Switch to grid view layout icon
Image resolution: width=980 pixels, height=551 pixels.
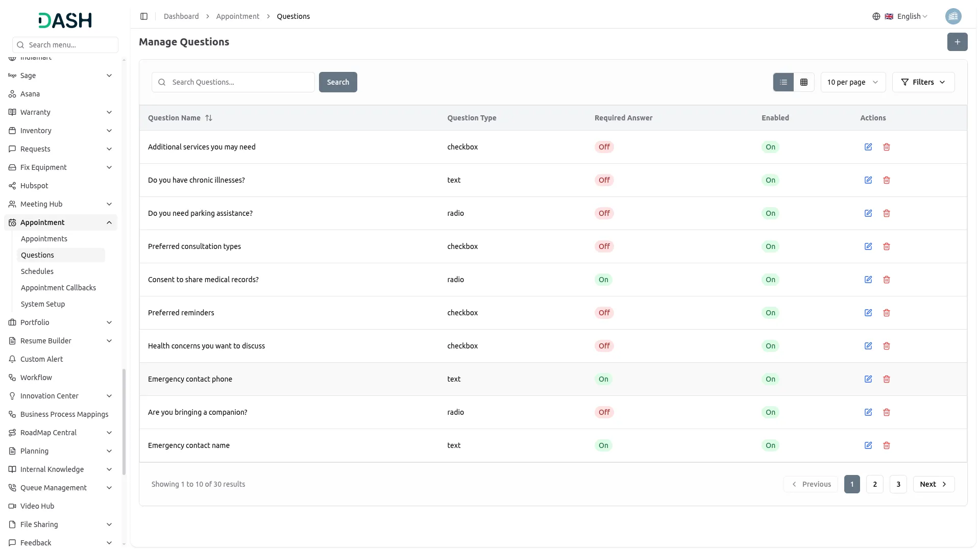click(x=804, y=82)
